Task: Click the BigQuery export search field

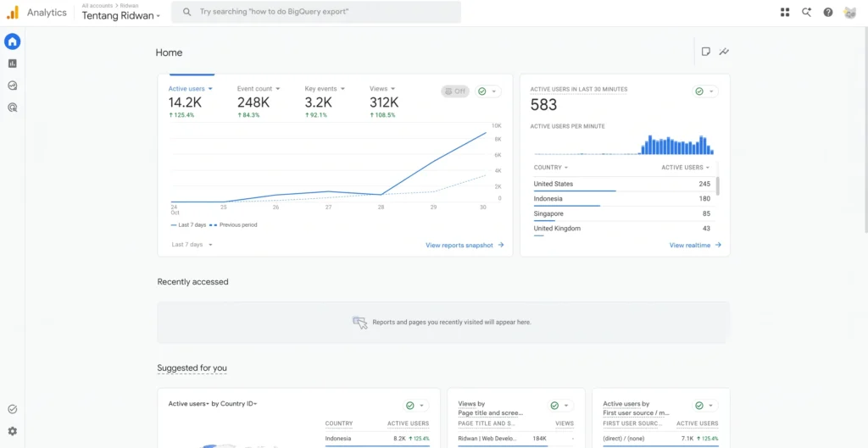Action: pos(316,12)
